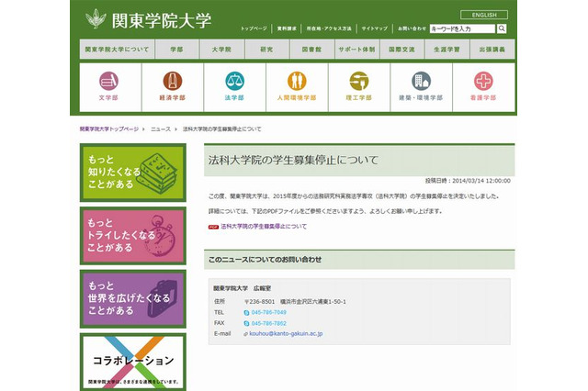The height and width of the screenshot is (391, 588).
Task: Call the TEL number 045-786-7049
Action: pyautogui.click(x=269, y=312)
